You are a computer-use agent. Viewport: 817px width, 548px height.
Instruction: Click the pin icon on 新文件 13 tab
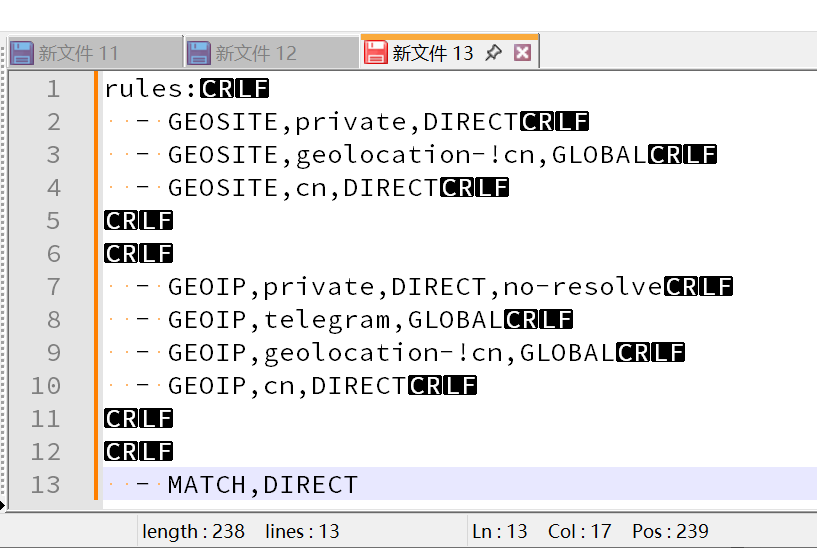pyautogui.click(x=493, y=53)
